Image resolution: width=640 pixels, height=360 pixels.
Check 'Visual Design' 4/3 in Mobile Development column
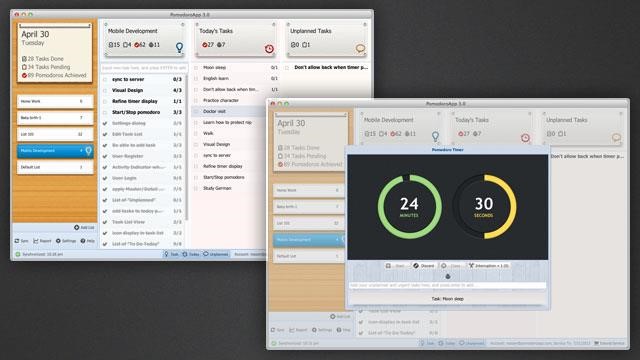point(105,91)
